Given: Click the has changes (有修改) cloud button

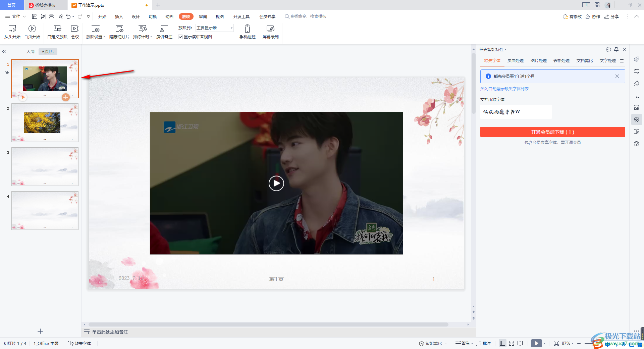Looking at the screenshot, I should click(572, 16).
